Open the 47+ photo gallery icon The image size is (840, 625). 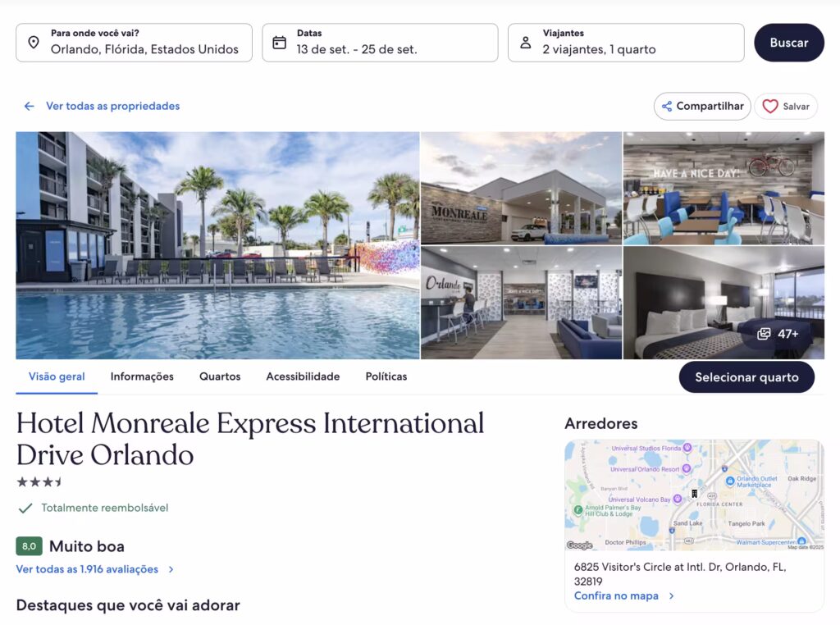click(x=764, y=334)
